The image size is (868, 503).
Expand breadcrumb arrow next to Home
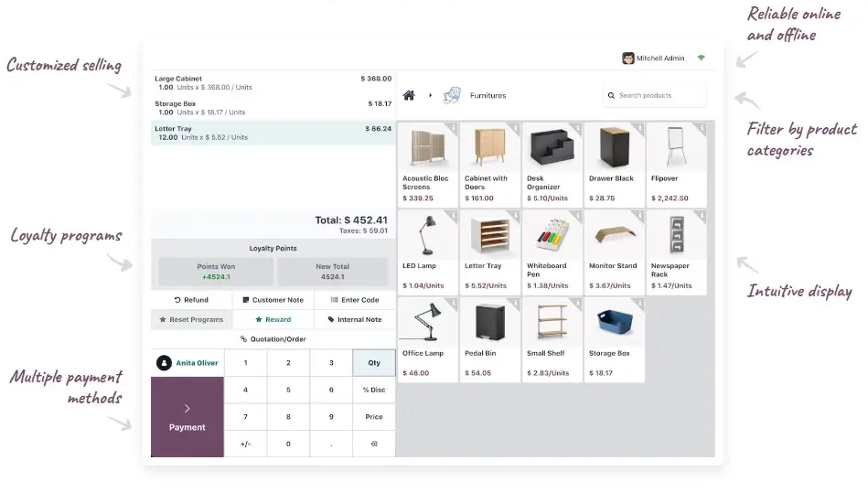pyautogui.click(x=430, y=95)
